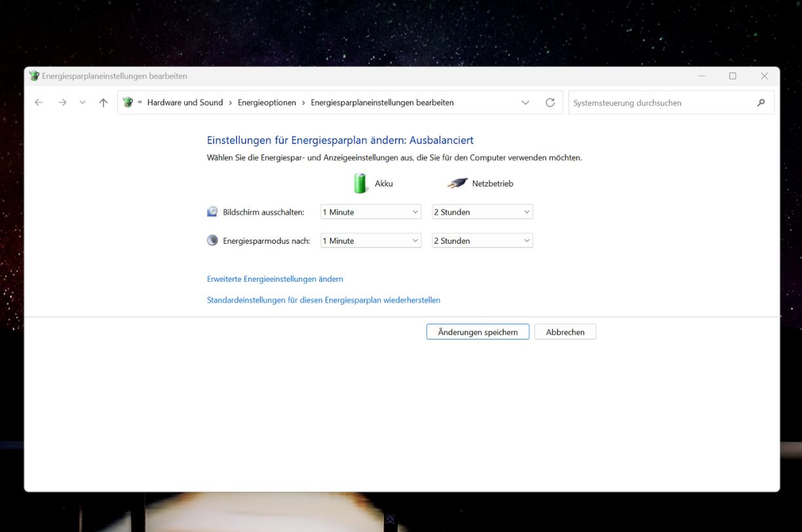
Task: Minimize the Energiesparplan window
Action: coord(702,76)
